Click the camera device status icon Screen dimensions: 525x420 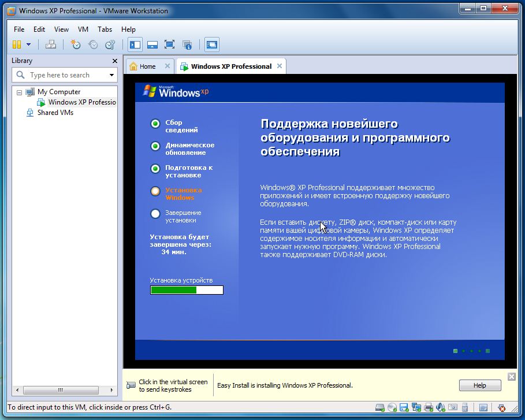[x=453, y=408]
